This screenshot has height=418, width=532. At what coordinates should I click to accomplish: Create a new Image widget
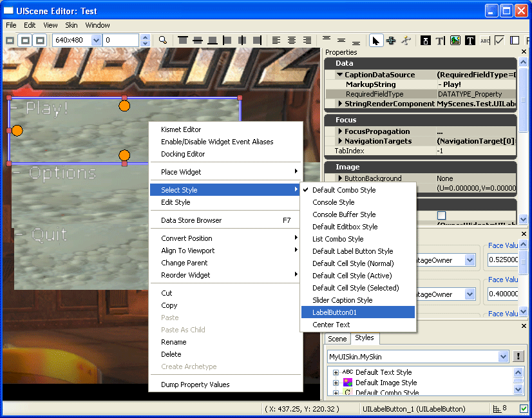pyautogui.click(x=455, y=40)
